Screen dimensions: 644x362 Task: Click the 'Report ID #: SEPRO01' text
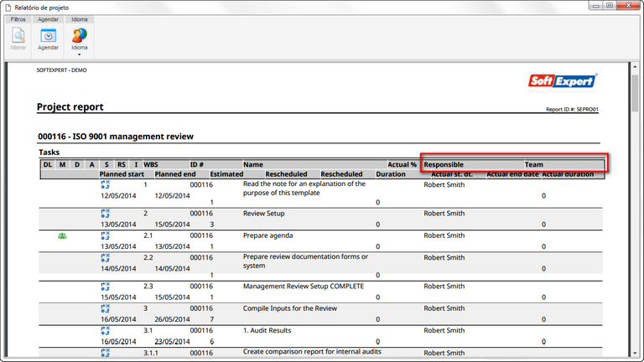click(572, 110)
